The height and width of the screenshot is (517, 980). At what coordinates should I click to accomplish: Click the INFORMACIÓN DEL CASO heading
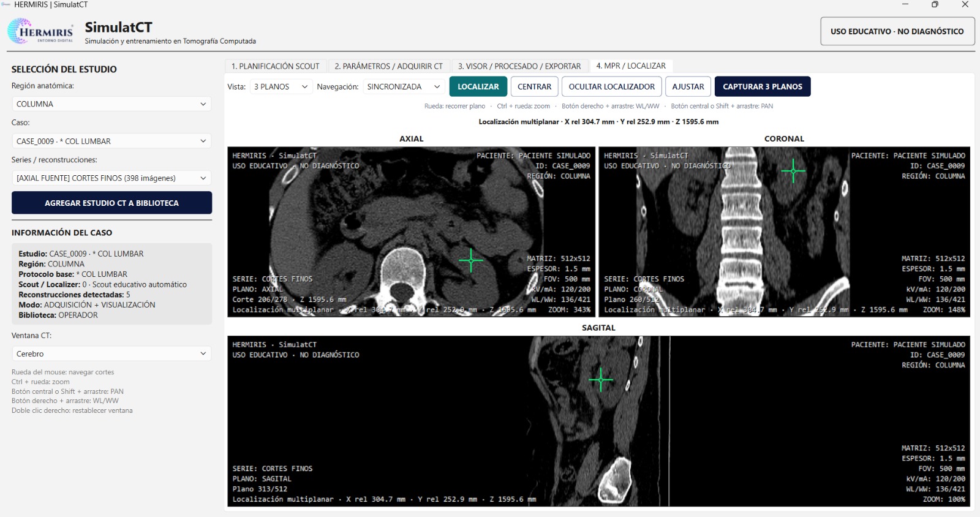pos(62,233)
